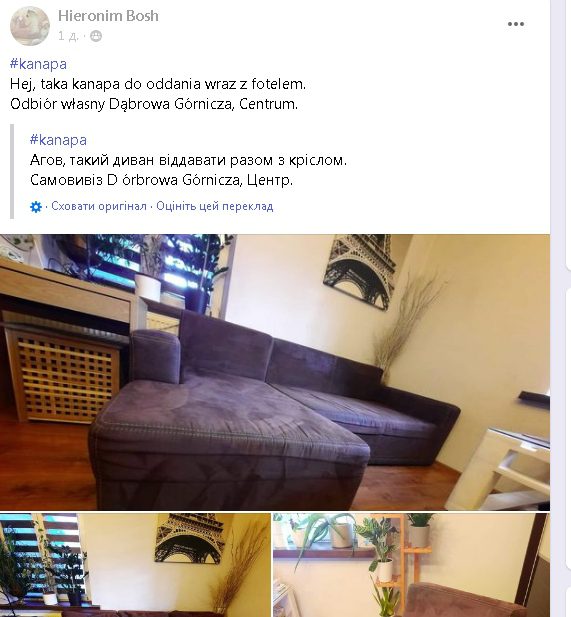Open the three-dots post options menu
571x617 pixels.
click(x=516, y=24)
